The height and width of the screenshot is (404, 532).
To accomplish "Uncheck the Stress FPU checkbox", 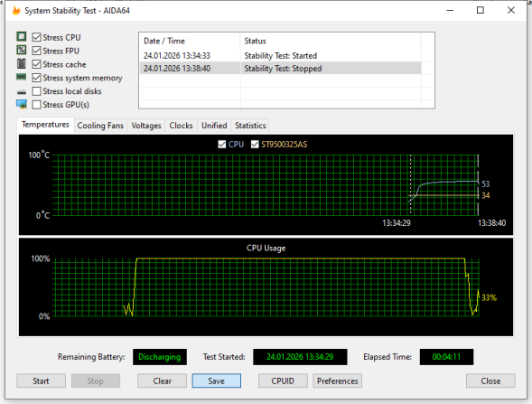I will coord(37,51).
